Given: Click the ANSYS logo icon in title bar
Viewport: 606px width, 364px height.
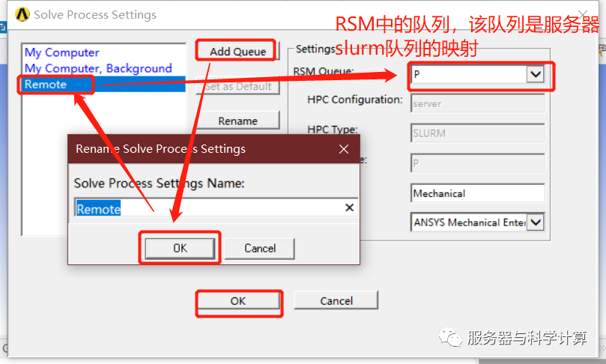Looking at the screenshot, I should pos(22,15).
